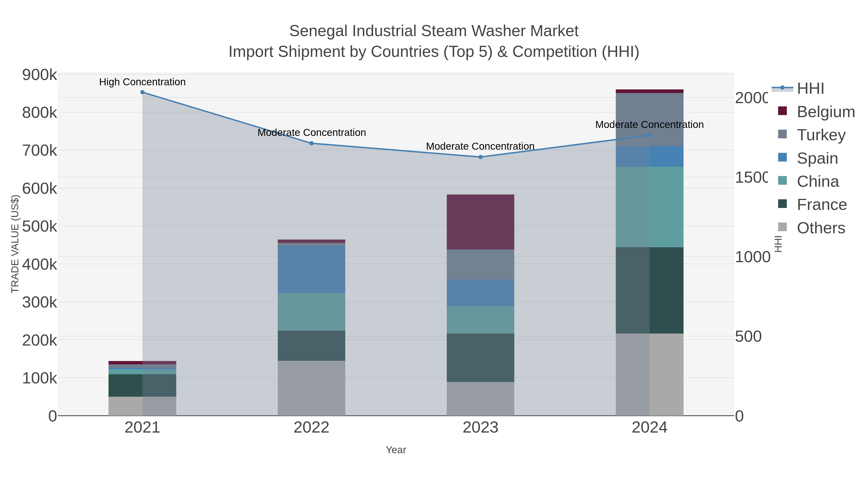Click the Spain segment of 2024 bar
This screenshot has height=488, width=868.
point(650,157)
